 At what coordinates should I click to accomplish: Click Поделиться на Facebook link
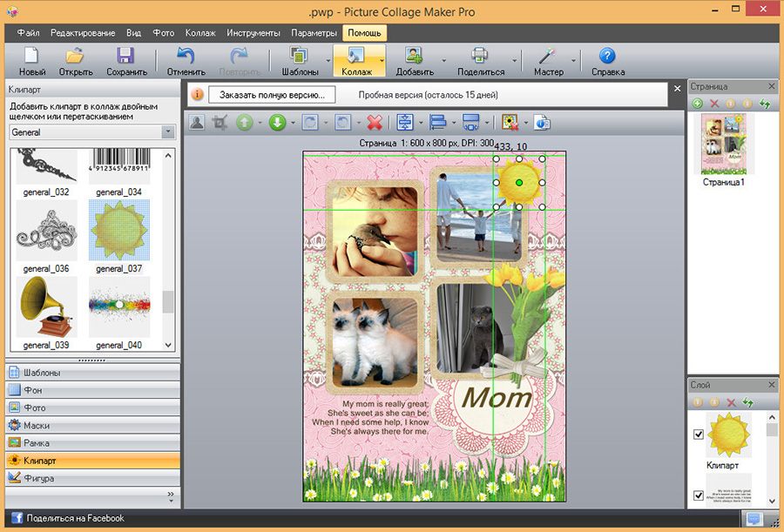coord(75,518)
